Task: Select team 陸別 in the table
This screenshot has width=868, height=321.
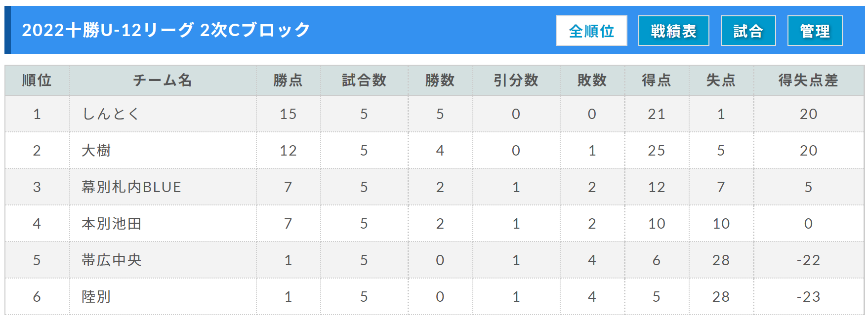Action: click(96, 297)
